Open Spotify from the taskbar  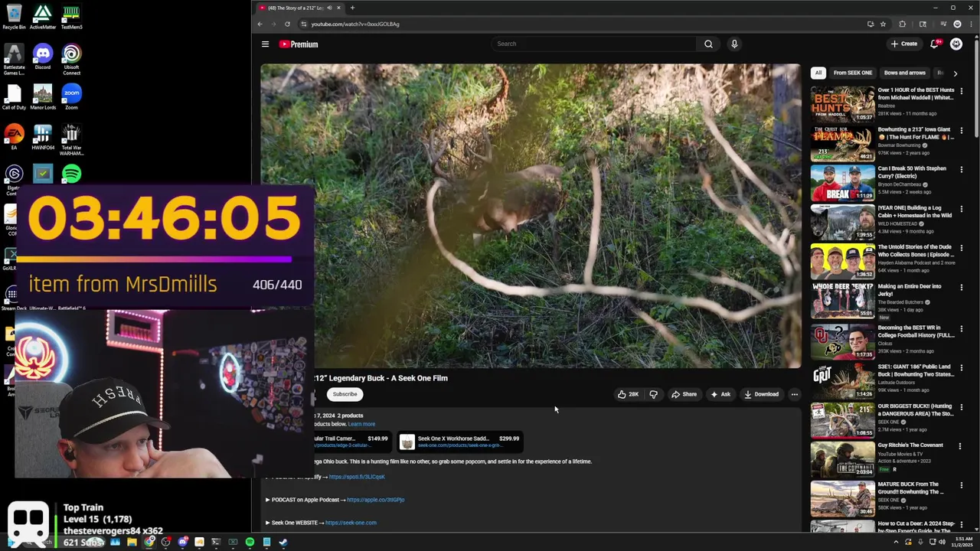click(x=250, y=542)
